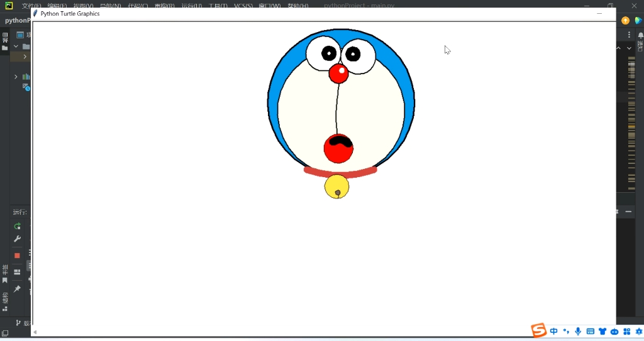Click the rerun icon in Run panel
The width and height of the screenshot is (644, 341).
(17, 226)
